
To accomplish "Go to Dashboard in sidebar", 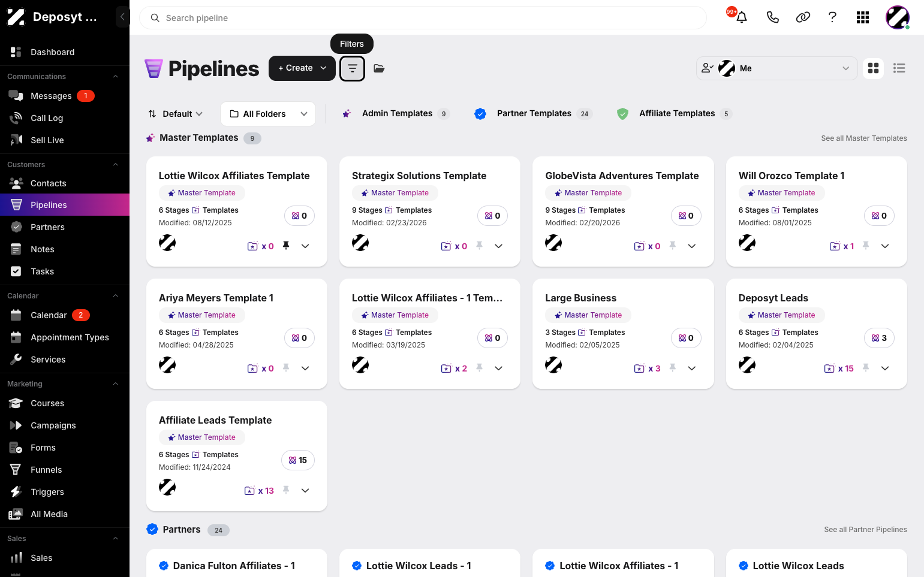I will pyautogui.click(x=65, y=52).
